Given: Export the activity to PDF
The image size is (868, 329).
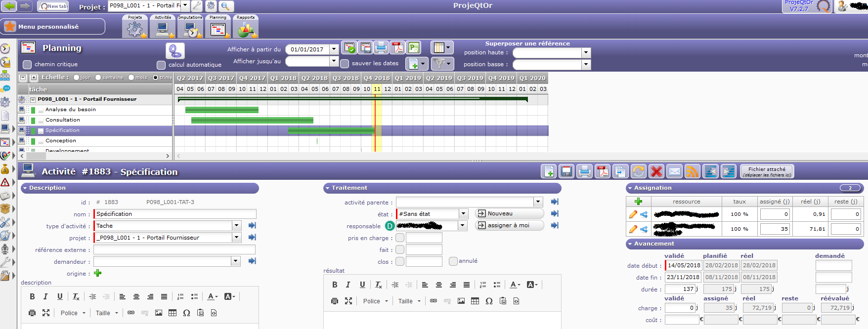Looking at the screenshot, I should (602, 171).
